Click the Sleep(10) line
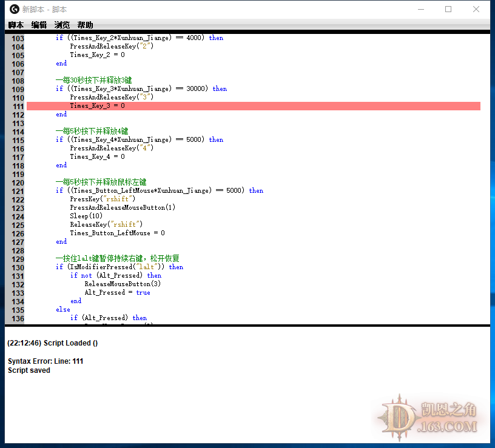 click(x=86, y=216)
